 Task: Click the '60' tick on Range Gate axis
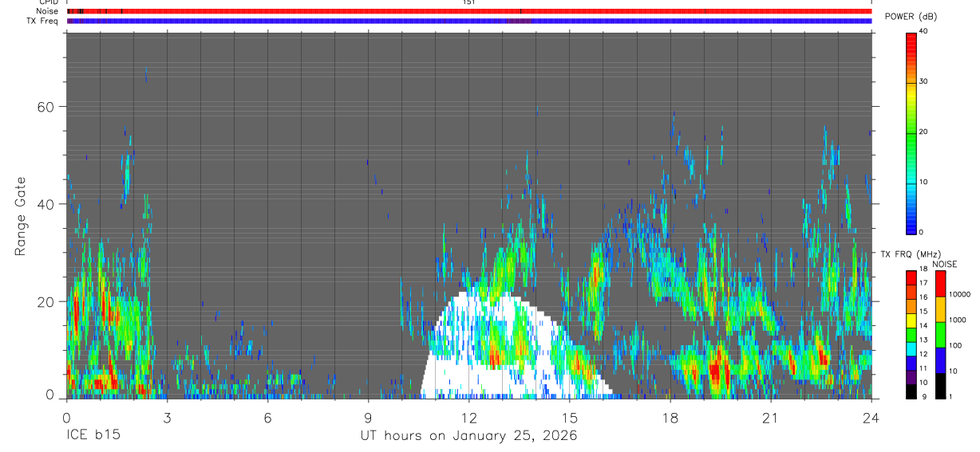pyautogui.click(x=46, y=107)
